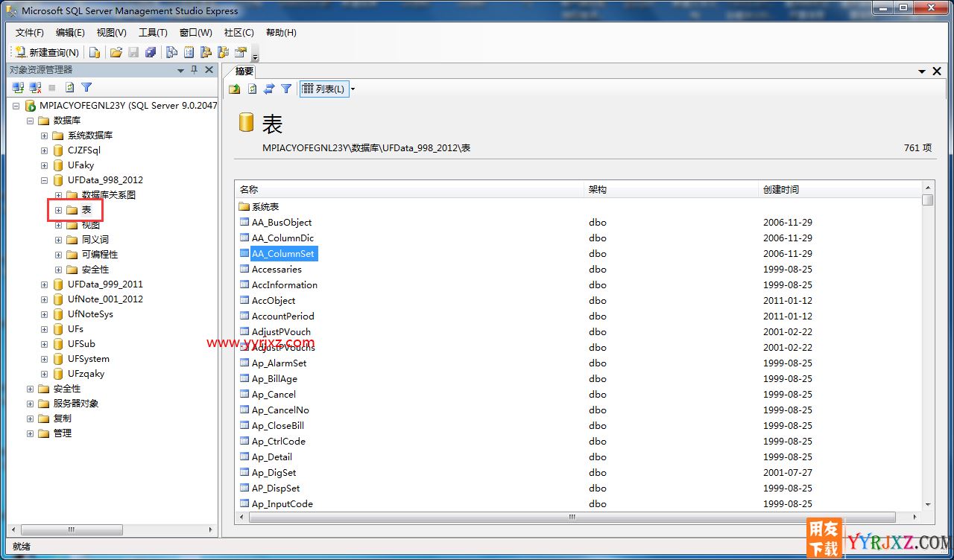This screenshot has width=954, height=560.
Task: Select the UfNoteSys database in tree
Action: [90, 314]
